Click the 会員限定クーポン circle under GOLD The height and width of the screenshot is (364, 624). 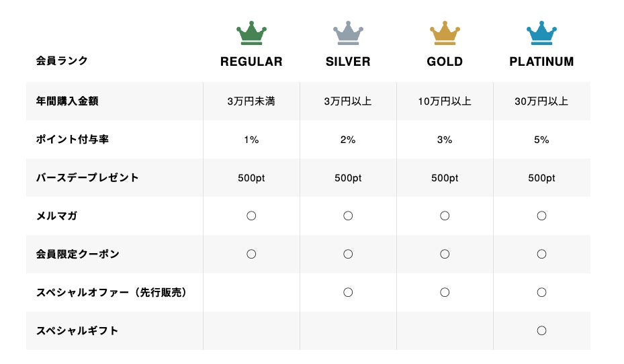point(445,255)
